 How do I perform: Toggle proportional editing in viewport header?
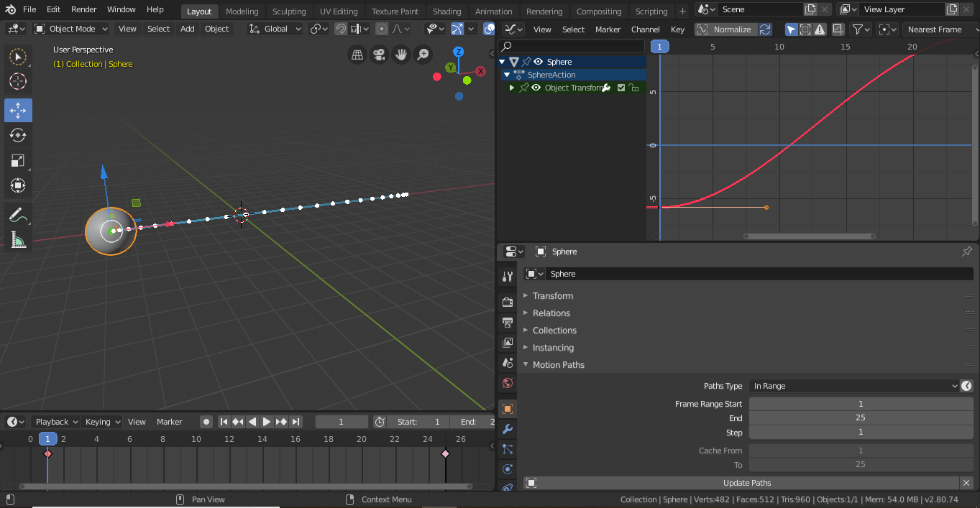382,29
